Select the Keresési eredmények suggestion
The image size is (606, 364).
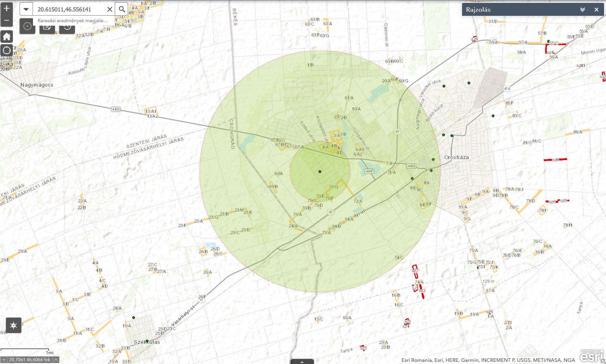[73, 21]
